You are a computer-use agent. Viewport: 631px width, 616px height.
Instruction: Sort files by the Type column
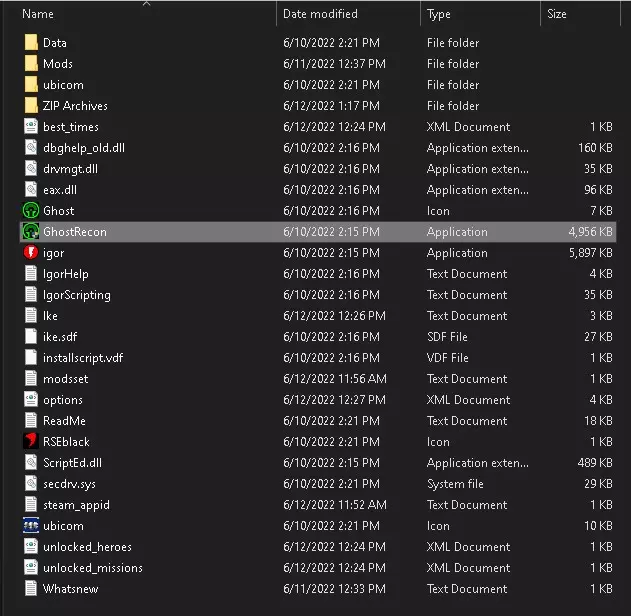click(x=439, y=14)
